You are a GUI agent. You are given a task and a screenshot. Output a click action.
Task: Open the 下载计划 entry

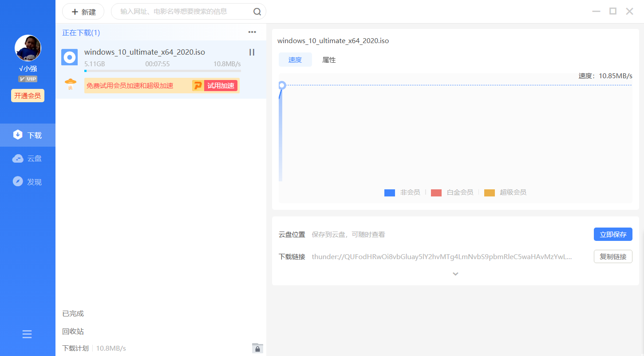tap(75, 348)
